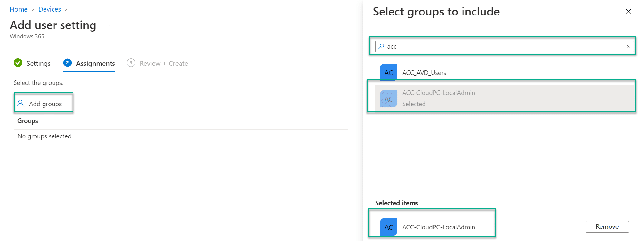
Task: Click ACC-CloudPC-LocalAdmin under Selected items
Action: (x=439, y=227)
